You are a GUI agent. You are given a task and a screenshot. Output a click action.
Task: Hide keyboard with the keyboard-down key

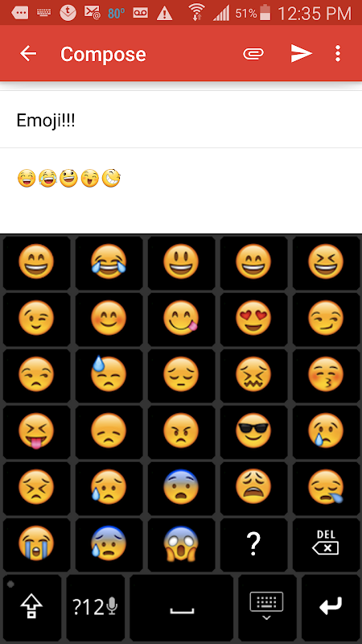click(x=267, y=607)
